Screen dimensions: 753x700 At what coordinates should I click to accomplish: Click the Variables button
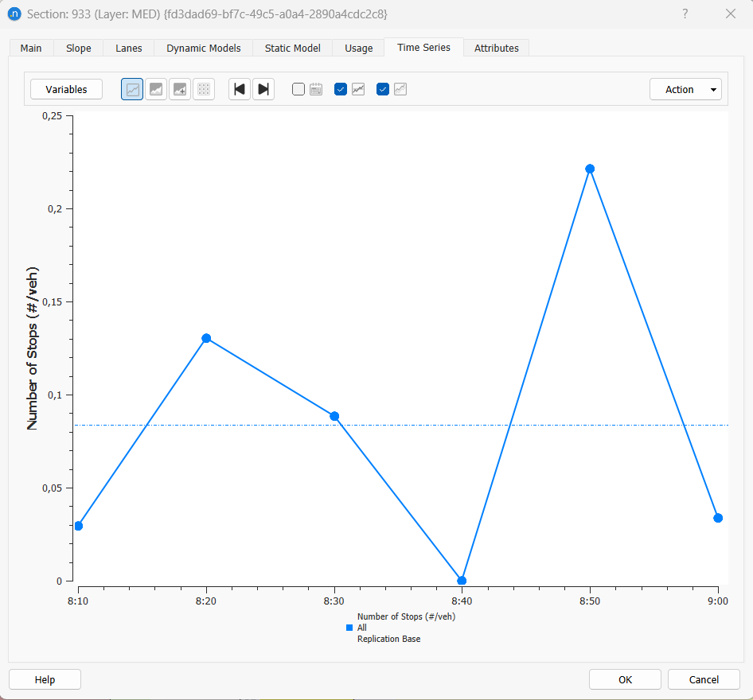pyautogui.click(x=66, y=89)
